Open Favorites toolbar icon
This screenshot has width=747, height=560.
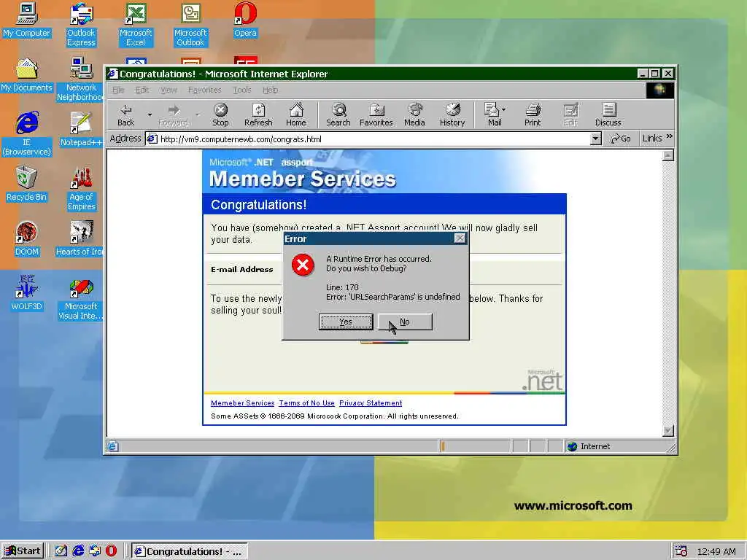coord(376,114)
